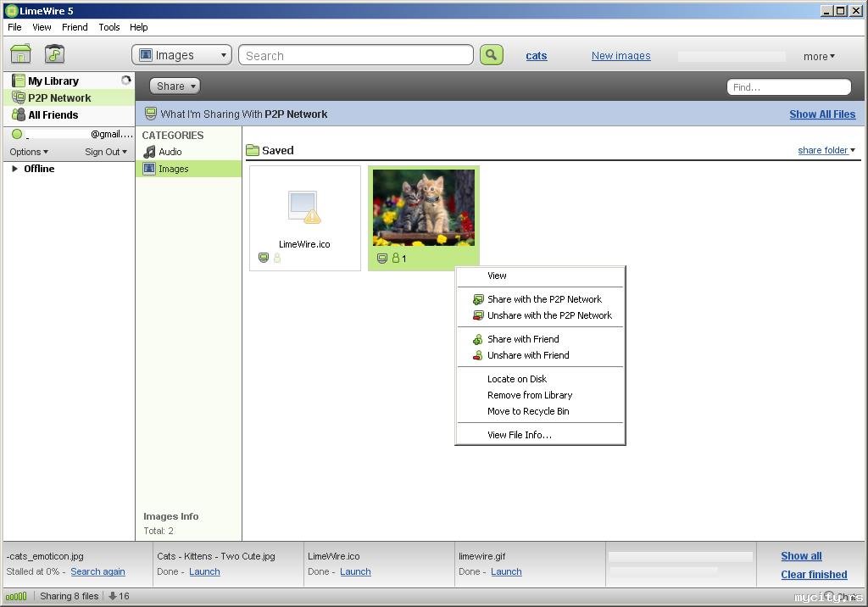Click the green online status circle
Screen dimensions: 868x607
point(17,133)
